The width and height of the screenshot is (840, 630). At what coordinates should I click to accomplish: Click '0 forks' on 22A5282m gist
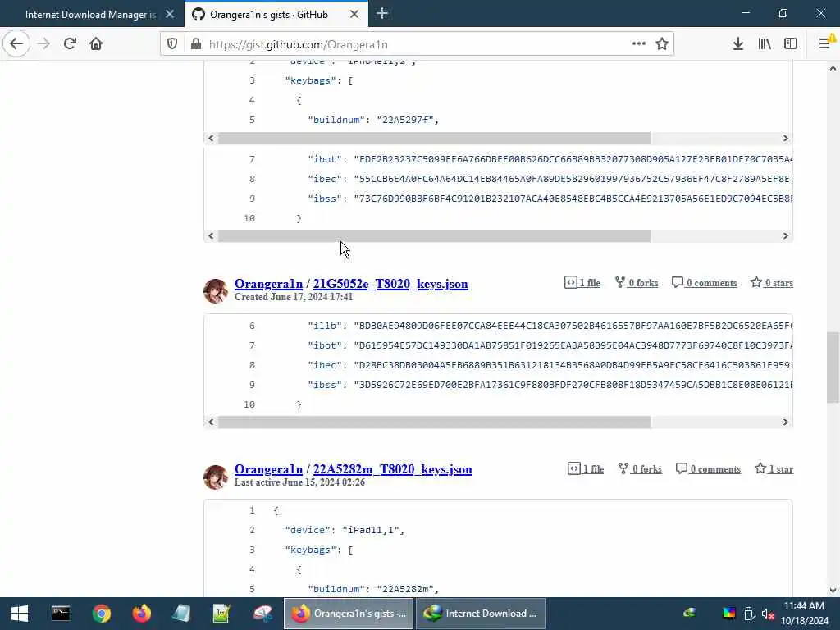[640, 468]
